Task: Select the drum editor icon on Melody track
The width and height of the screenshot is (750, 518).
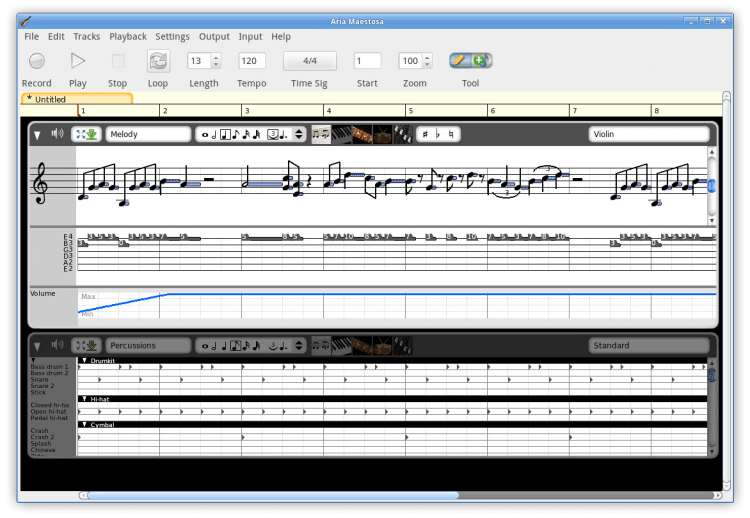Action: click(x=382, y=134)
